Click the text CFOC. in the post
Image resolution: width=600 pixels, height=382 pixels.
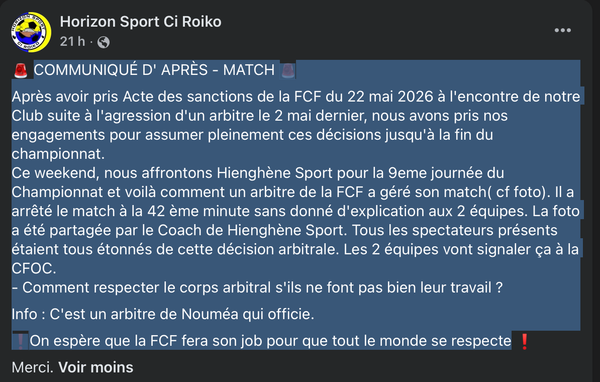point(34,269)
